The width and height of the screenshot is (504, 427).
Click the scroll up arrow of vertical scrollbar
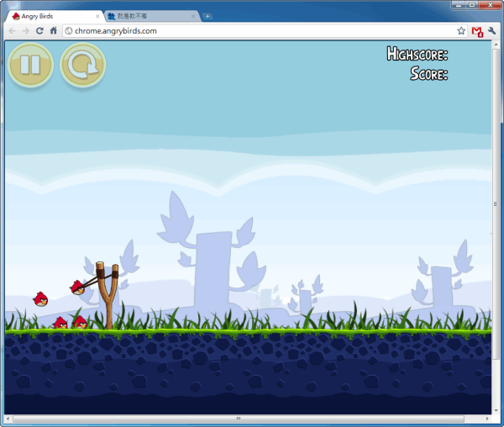pyautogui.click(x=496, y=45)
